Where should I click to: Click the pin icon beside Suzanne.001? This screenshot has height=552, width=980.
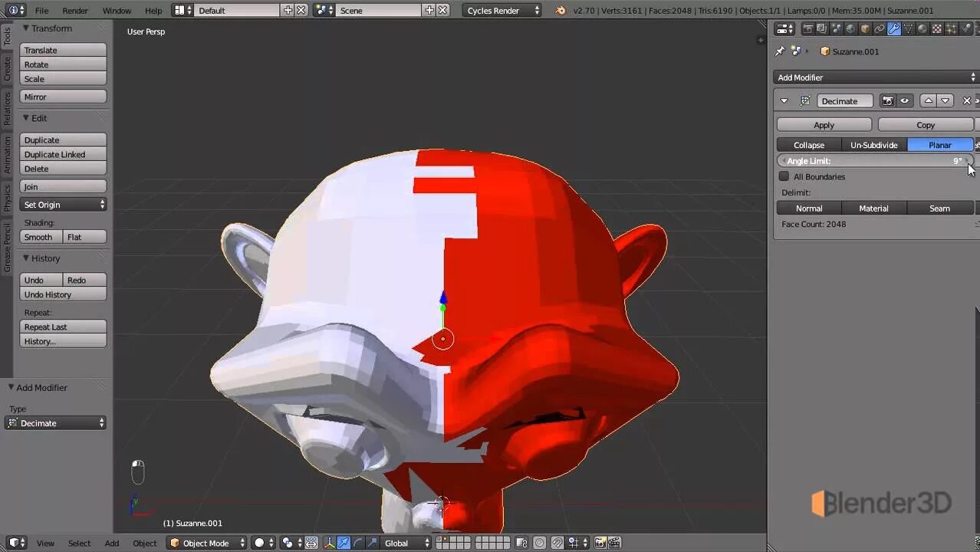click(780, 51)
